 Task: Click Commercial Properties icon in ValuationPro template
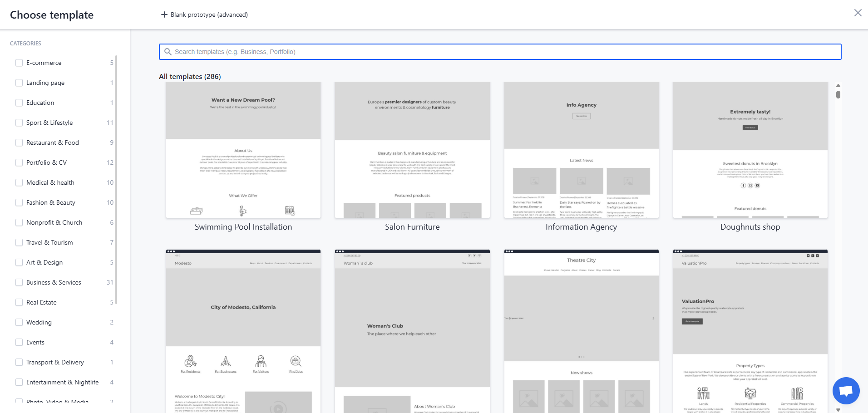pos(797,393)
